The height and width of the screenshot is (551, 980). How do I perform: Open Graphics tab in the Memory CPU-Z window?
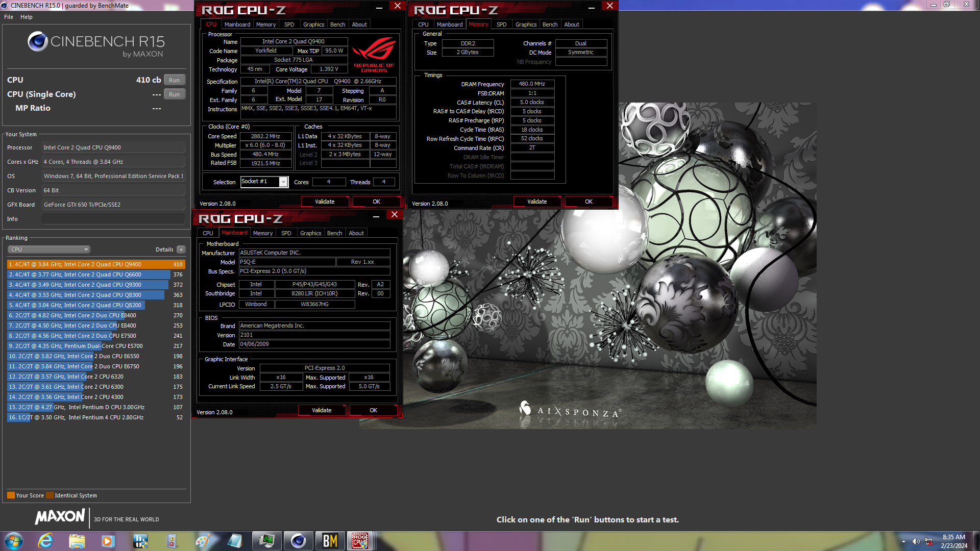[x=526, y=24]
